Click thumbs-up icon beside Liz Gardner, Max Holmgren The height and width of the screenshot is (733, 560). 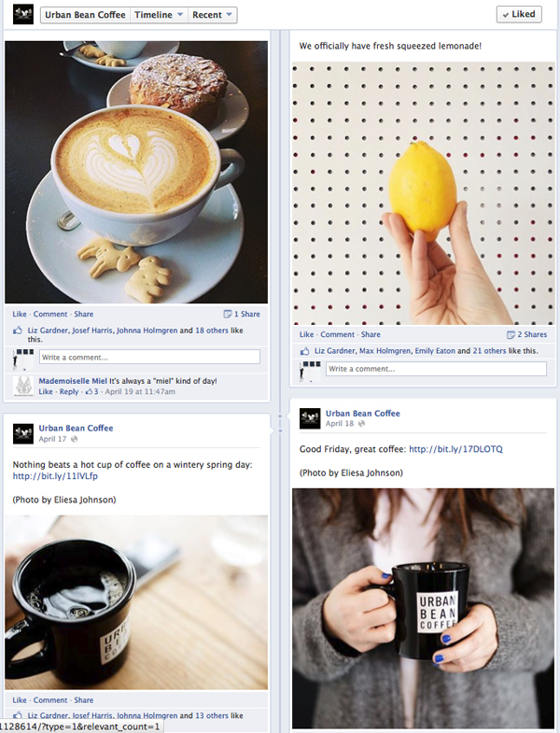pyautogui.click(x=305, y=351)
